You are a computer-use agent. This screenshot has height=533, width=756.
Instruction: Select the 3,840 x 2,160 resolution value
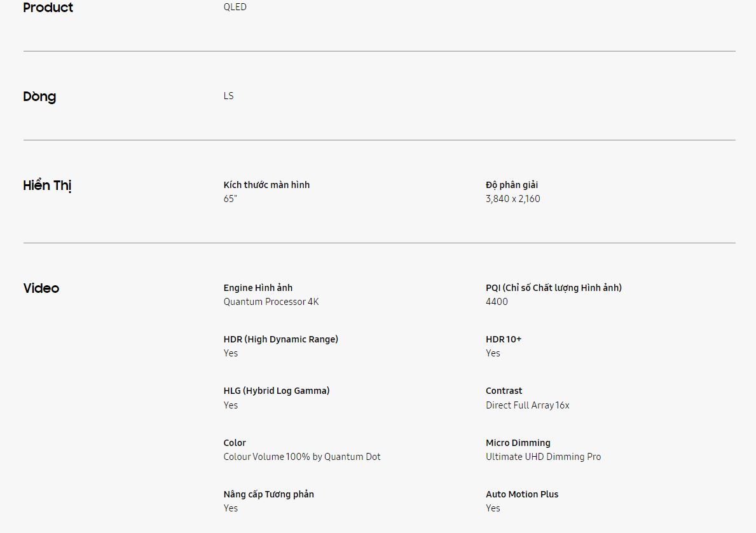click(512, 199)
